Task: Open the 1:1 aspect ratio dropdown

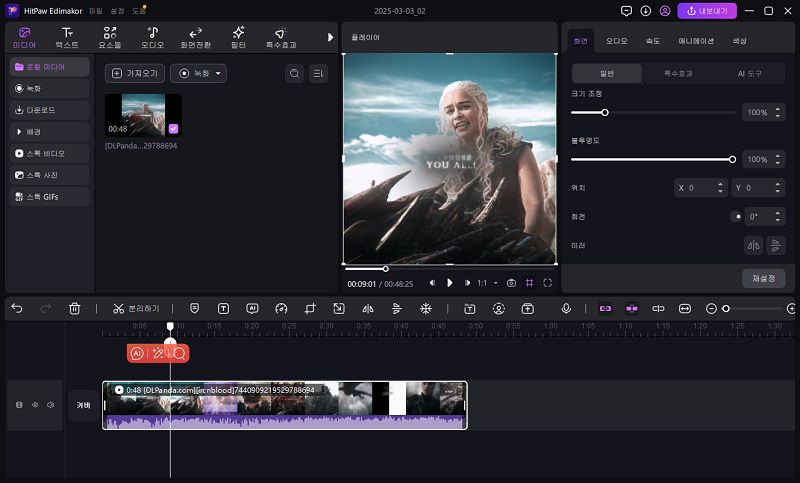Action: pos(487,283)
